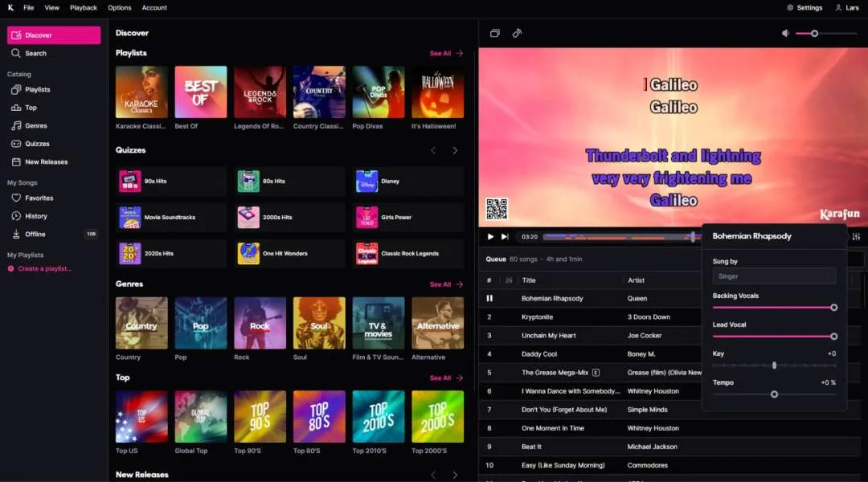Click See All for Top

(x=446, y=378)
